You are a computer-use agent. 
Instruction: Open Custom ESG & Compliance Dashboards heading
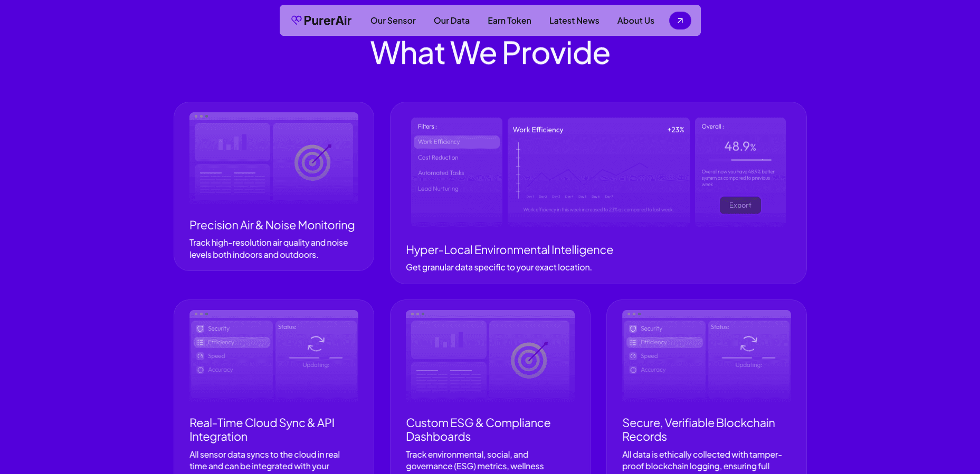point(478,430)
